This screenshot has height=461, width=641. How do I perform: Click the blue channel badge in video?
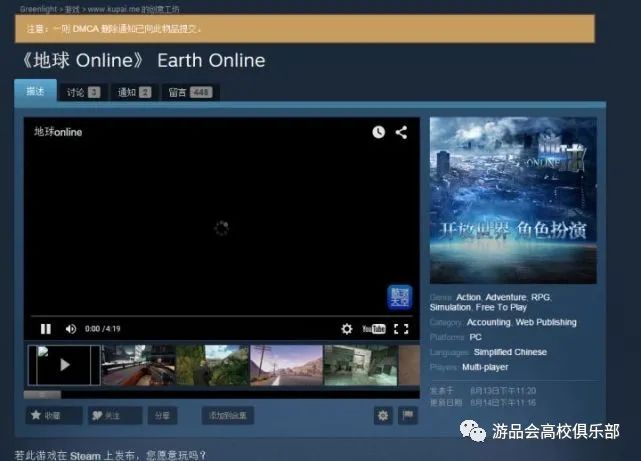click(399, 297)
